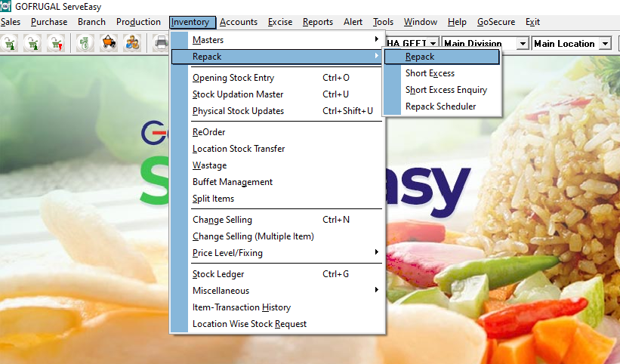Image resolution: width=620 pixels, height=364 pixels.
Task: Select Stock Updation Master
Action: pyautogui.click(x=278, y=94)
